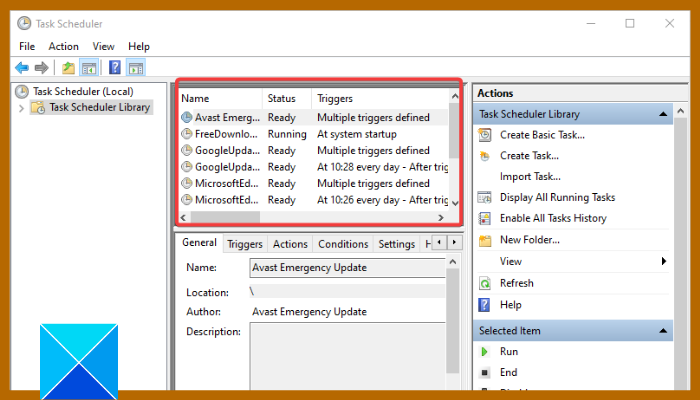Click Display All Running Tasks action

[x=557, y=197]
